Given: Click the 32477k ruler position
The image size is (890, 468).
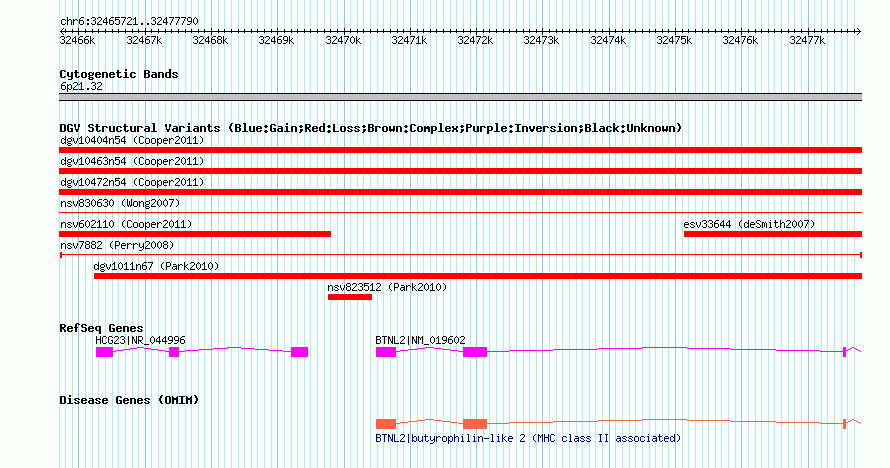Looking at the screenshot, I should [x=807, y=41].
